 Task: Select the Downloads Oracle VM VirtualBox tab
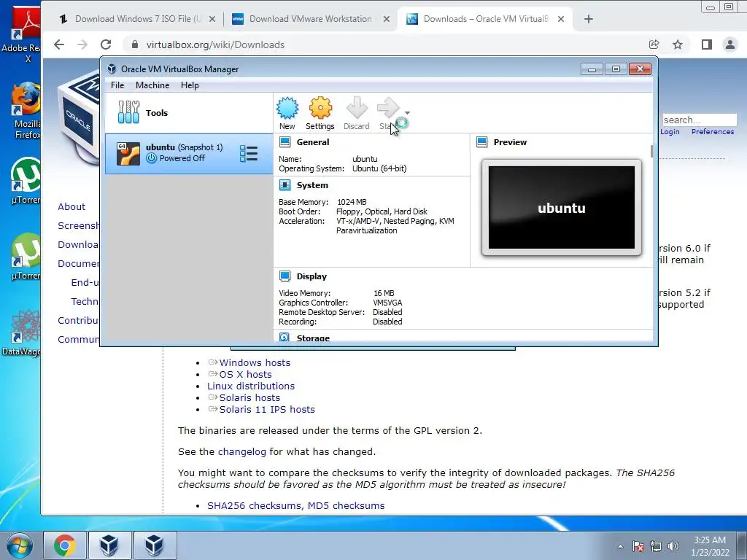[x=486, y=19]
